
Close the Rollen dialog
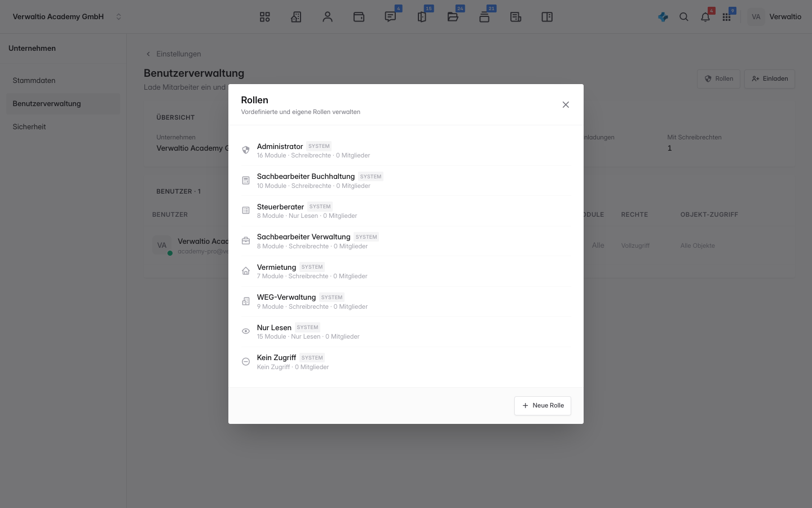pyautogui.click(x=566, y=104)
